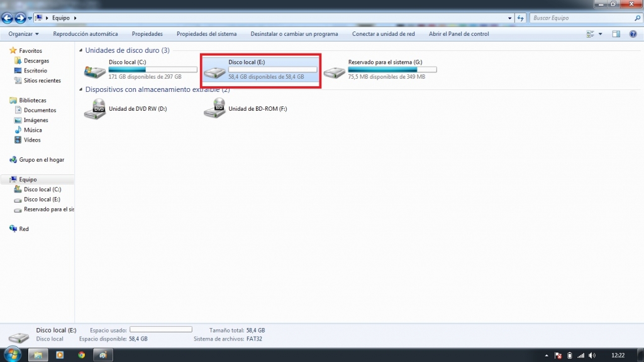The height and width of the screenshot is (362, 644).
Task: Click the Back navigation arrow button
Action: click(8, 18)
